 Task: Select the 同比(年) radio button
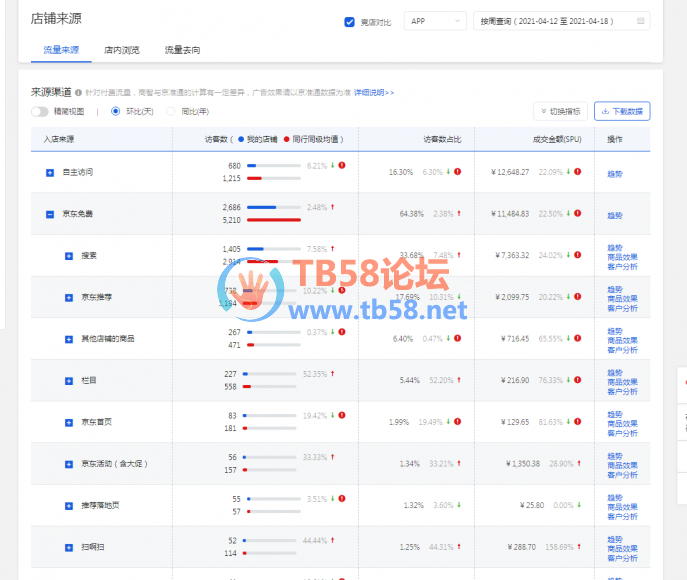tap(170, 111)
